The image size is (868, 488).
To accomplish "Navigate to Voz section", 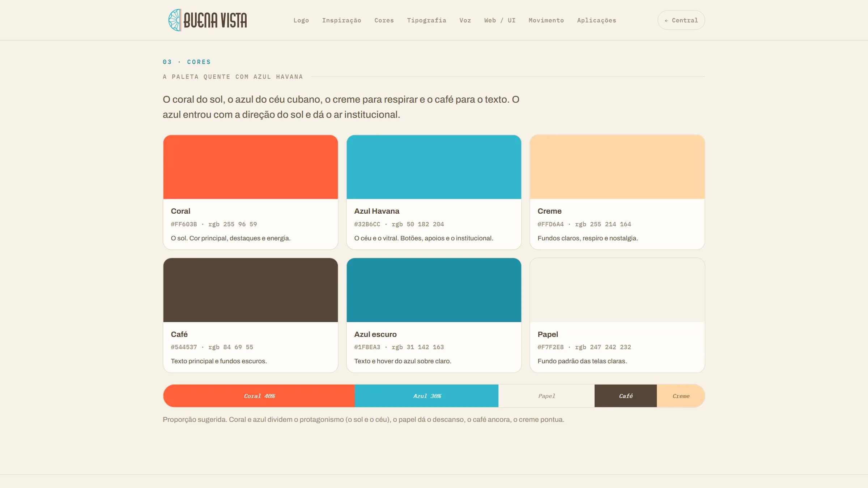I will pos(465,20).
